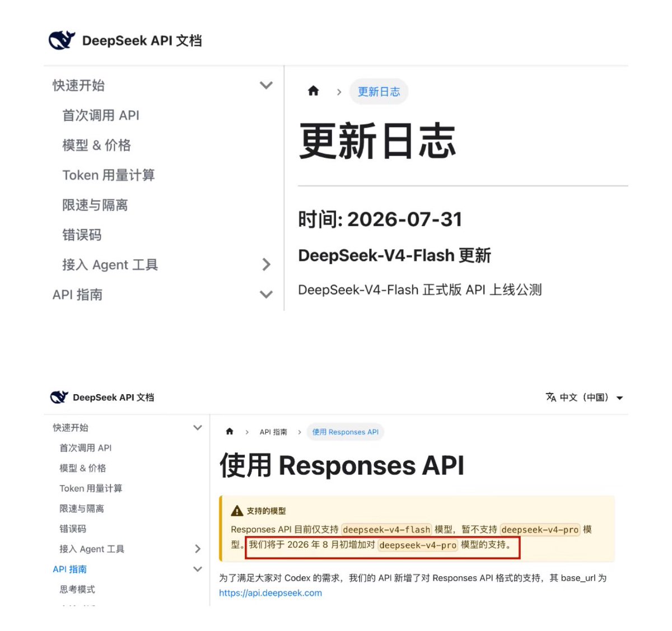The image size is (672, 631).
Task: Click API 指南 label in top sidebar
Action: click(x=77, y=295)
